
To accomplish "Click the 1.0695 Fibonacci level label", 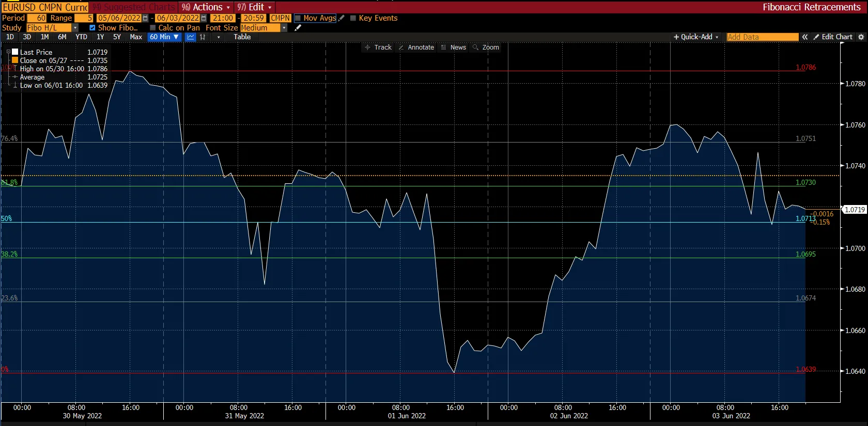I will [805, 255].
